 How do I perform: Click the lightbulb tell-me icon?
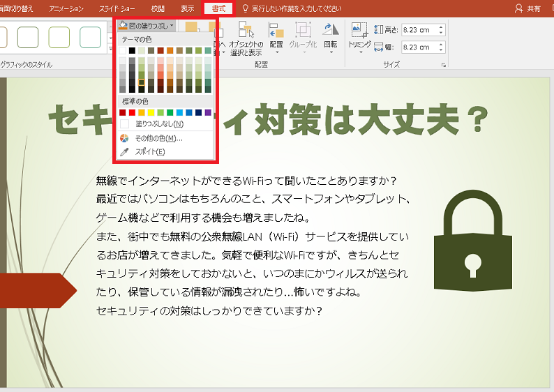click(x=245, y=8)
